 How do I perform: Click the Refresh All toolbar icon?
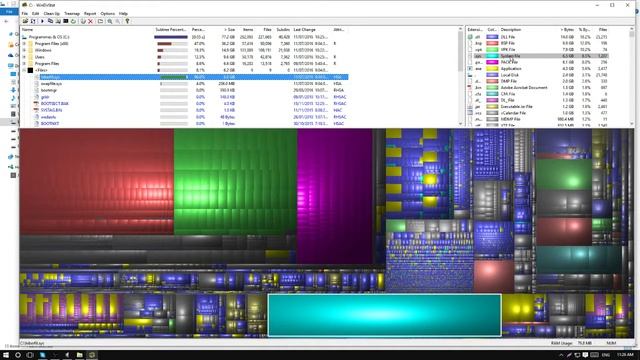[x=33, y=21]
